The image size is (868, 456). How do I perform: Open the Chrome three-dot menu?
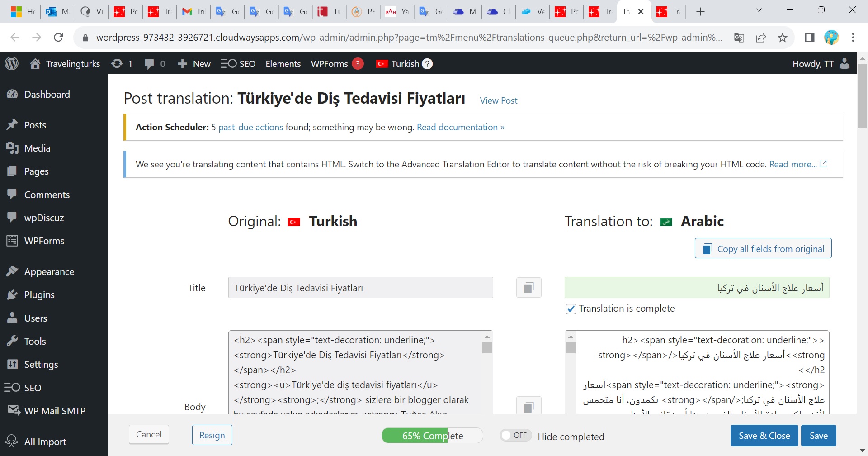click(853, 37)
